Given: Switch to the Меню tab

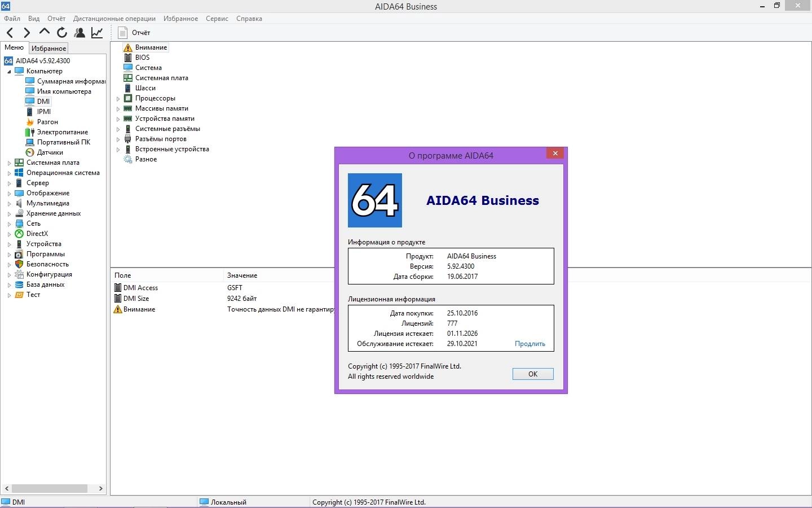Looking at the screenshot, I should click(x=14, y=47).
